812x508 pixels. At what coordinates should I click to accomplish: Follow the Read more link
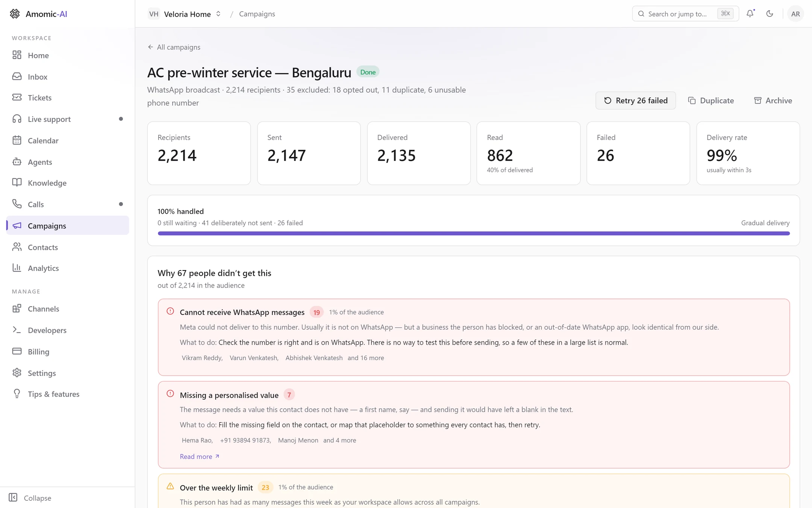point(200,456)
